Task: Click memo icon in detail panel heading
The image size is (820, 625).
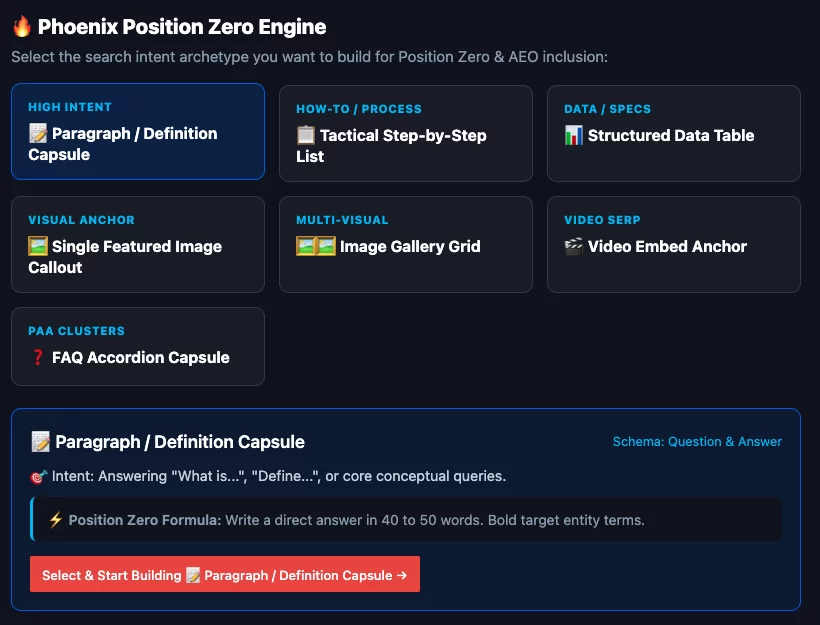Action: 40,442
